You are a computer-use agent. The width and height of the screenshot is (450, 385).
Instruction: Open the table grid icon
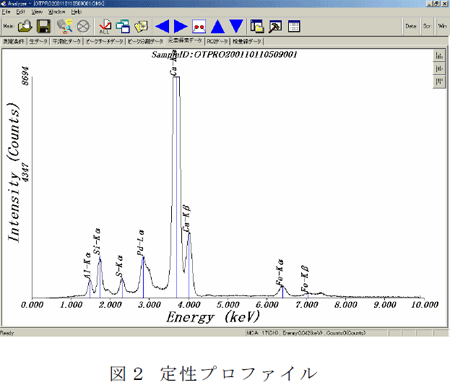[x=294, y=26]
